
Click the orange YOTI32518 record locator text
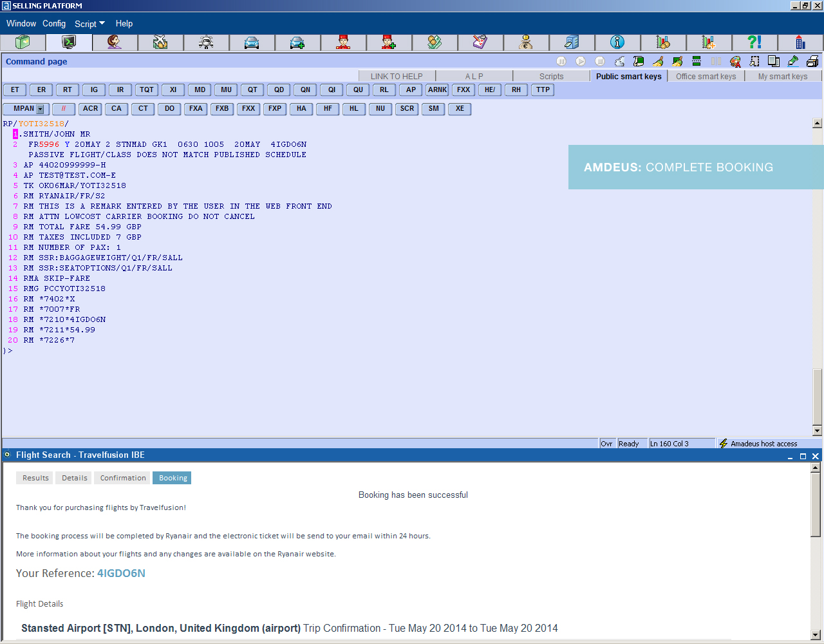[x=41, y=124]
